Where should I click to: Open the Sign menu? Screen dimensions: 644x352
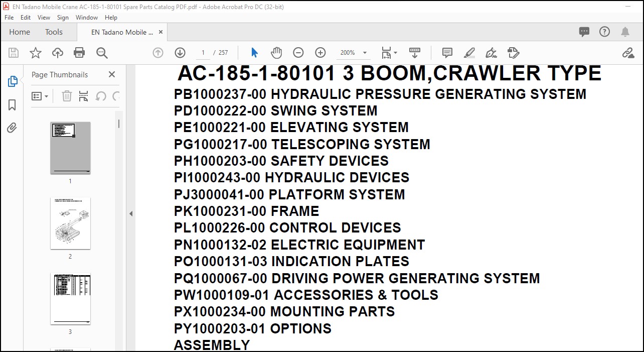tap(63, 17)
